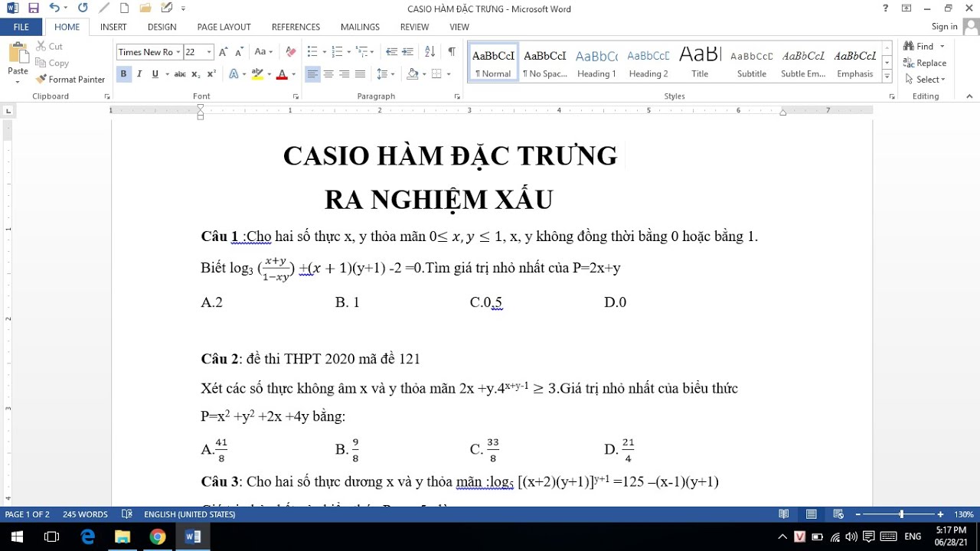This screenshot has height=551, width=980.
Task: Open a file using the folder icon
Action: pos(145,8)
